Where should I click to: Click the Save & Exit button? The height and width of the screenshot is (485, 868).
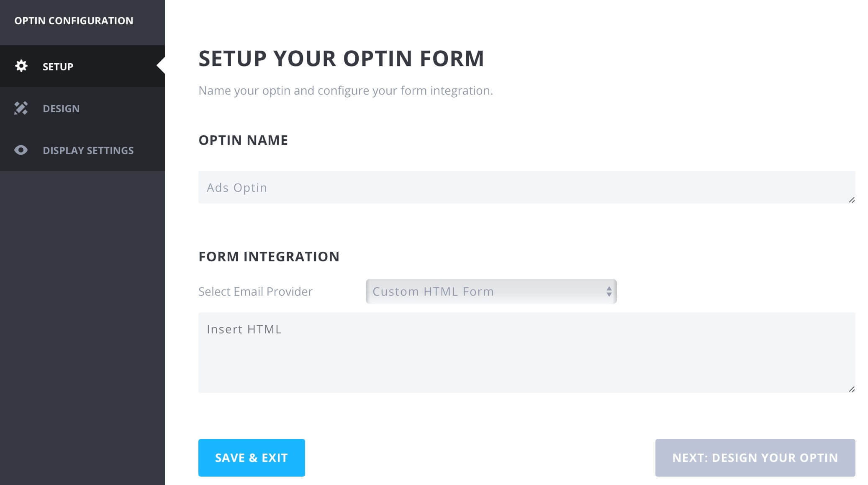pos(252,458)
